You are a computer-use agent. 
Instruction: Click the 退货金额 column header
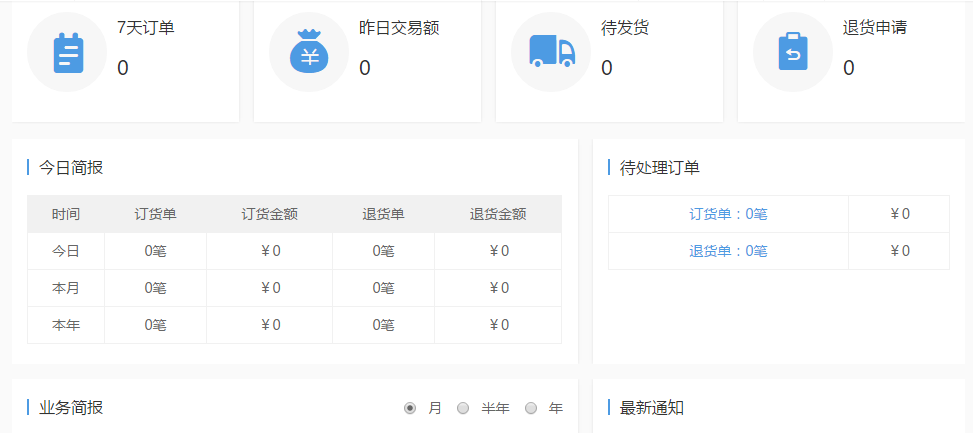click(x=498, y=215)
